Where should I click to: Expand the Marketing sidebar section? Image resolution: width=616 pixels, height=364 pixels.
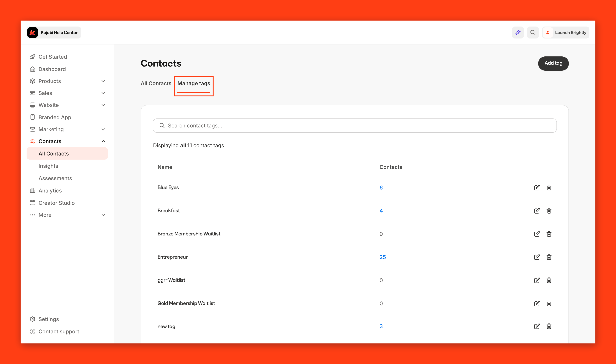coord(103,129)
